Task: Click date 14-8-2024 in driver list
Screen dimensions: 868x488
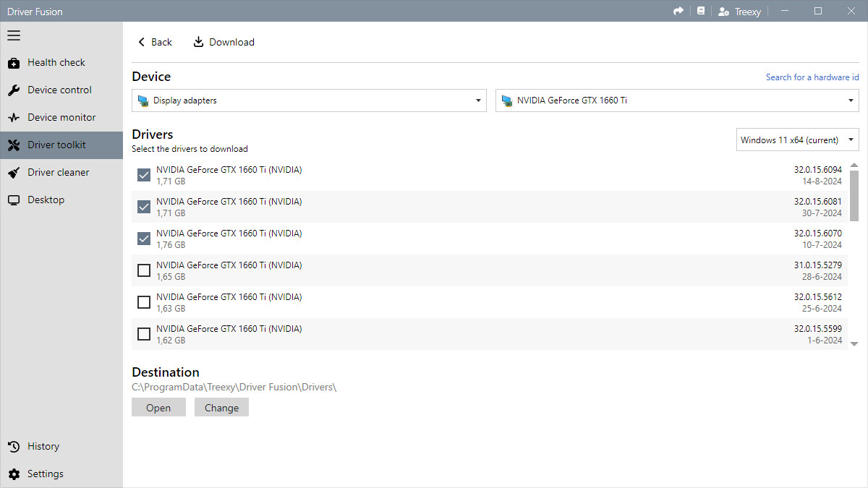Action: 822,181
